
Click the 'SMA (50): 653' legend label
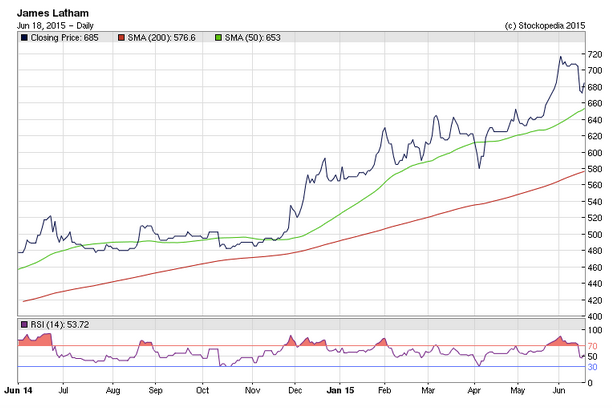(253, 38)
